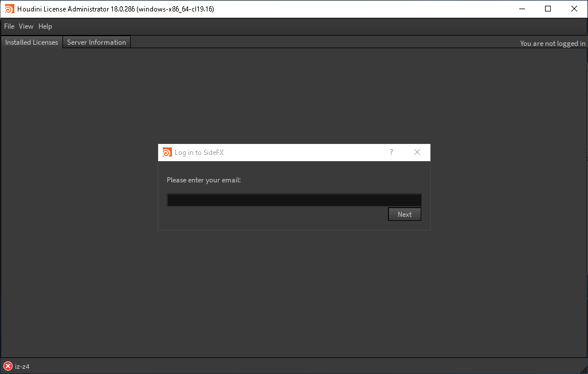Click the window resize grip corner
Image resolution: width=588 pixels, height=374 pixels.
tap(583, 369)
